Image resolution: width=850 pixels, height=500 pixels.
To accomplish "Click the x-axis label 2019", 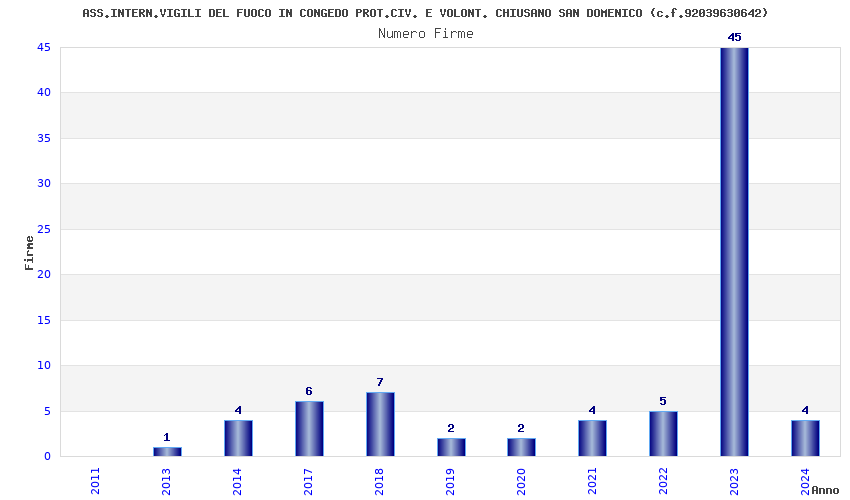I will pyautogui.click(x=450, y=481).
